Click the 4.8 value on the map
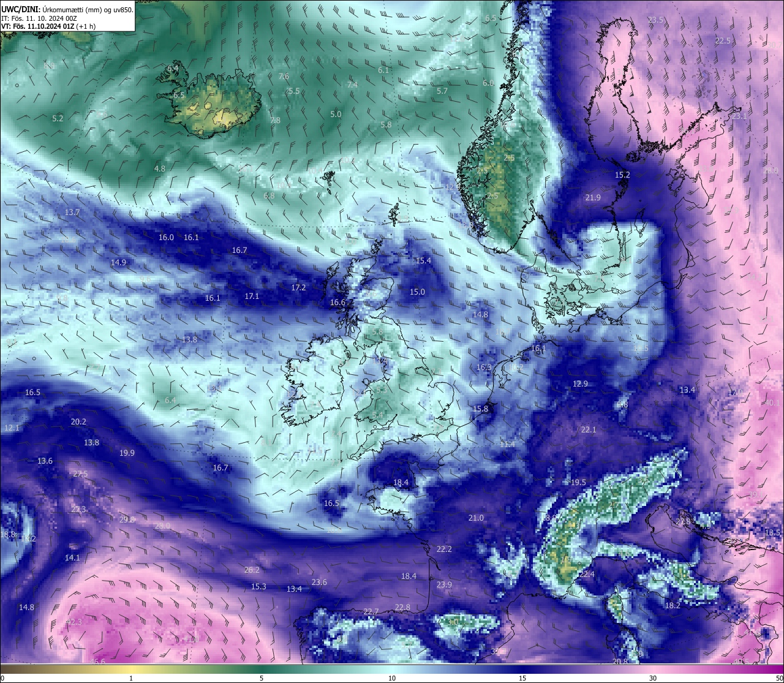 point(160,168)
